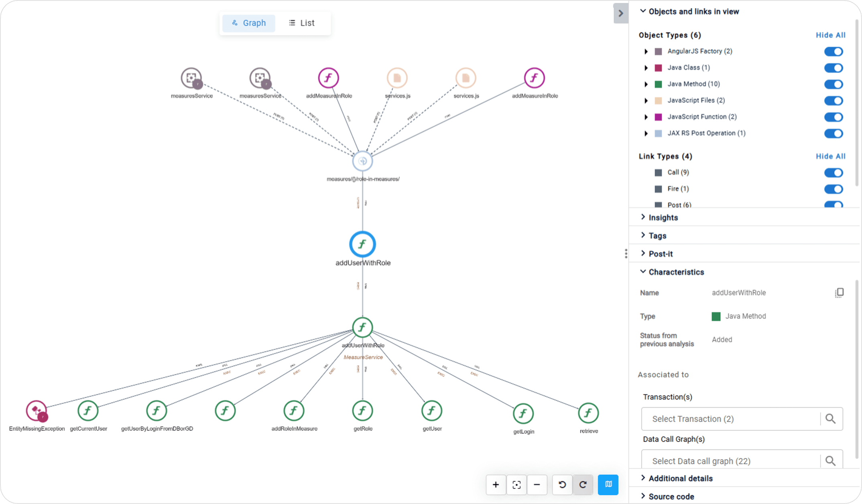This screenshot has width=862, height=504.
Task: Click the JavaScript Function color swatch
Action: [658, 117]
